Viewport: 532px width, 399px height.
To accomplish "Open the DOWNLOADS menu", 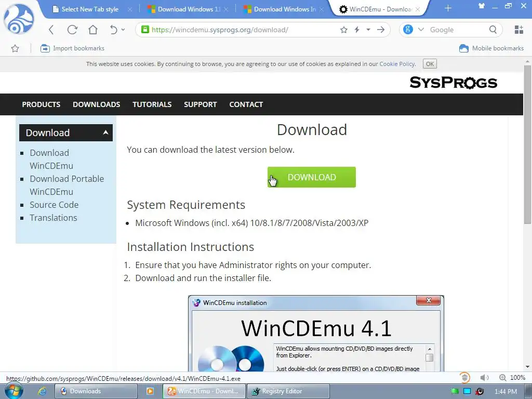I will pyautogui.click(x=96, y=104).
